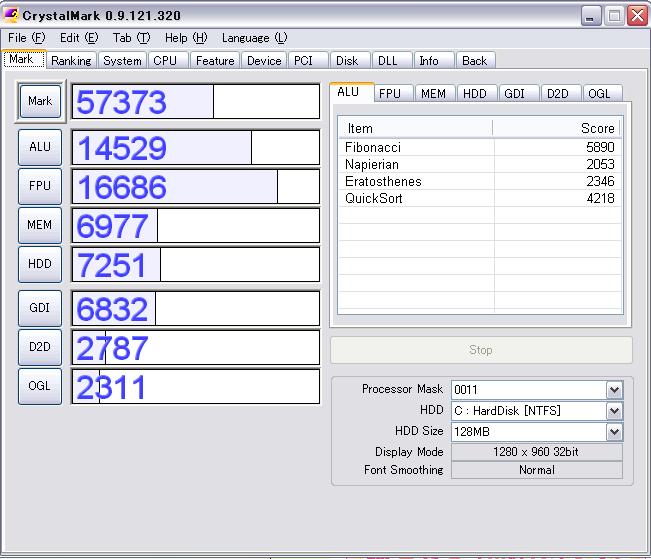Switch to the Info tab
Viewport: 651px width, 559px height.
pyautogui.click(x=433, y=61)
